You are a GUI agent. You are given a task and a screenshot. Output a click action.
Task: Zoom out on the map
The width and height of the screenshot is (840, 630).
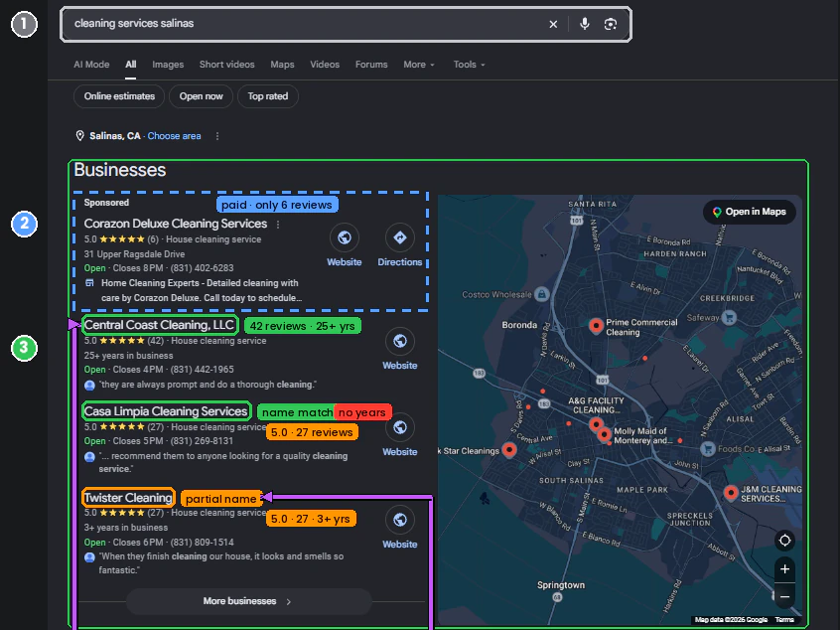[784, 596]
